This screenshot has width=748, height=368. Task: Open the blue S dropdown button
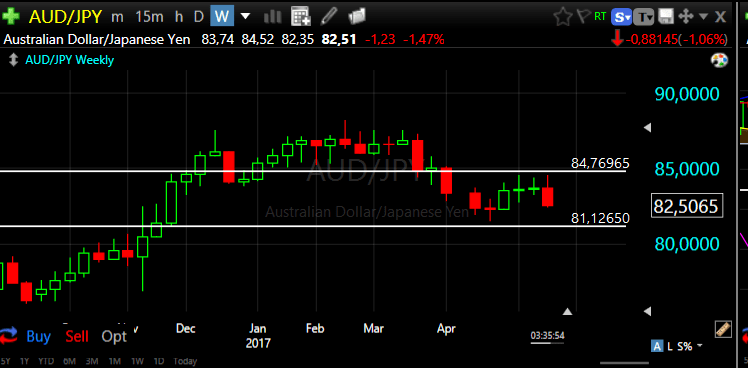[x=622, y=17]
